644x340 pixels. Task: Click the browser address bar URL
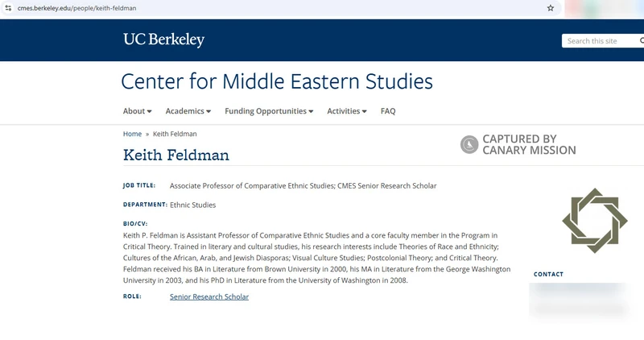[76, 8]
